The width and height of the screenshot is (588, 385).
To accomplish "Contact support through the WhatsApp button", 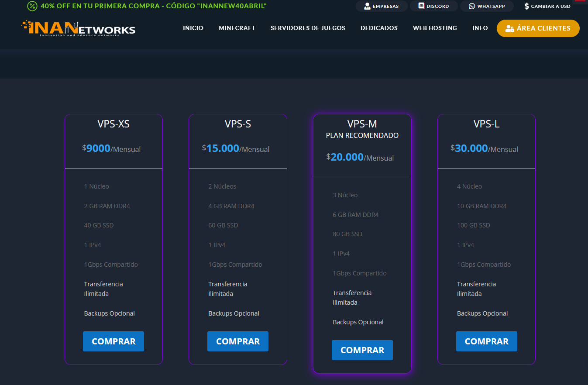I will pyautogui.click(x=486, y=6).
